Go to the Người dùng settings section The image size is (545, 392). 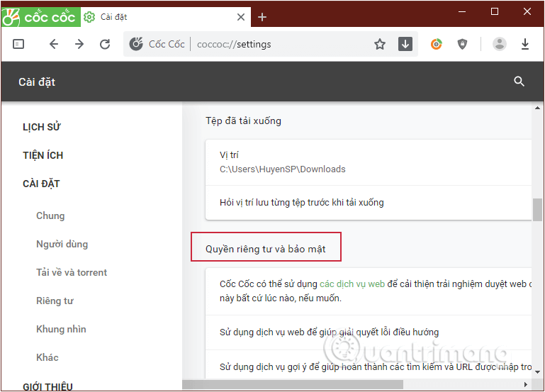coord(62,244)
